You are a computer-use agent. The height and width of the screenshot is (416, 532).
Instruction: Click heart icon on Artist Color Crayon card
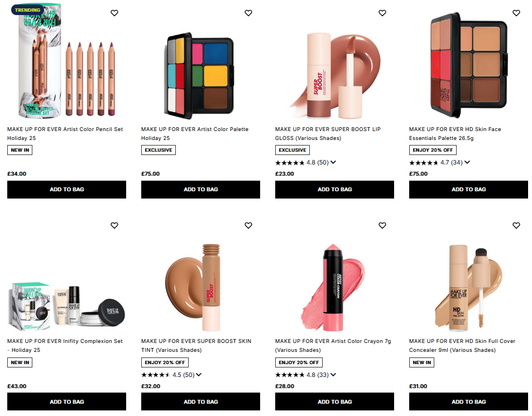pyautogui.click(x=382, y=225)
